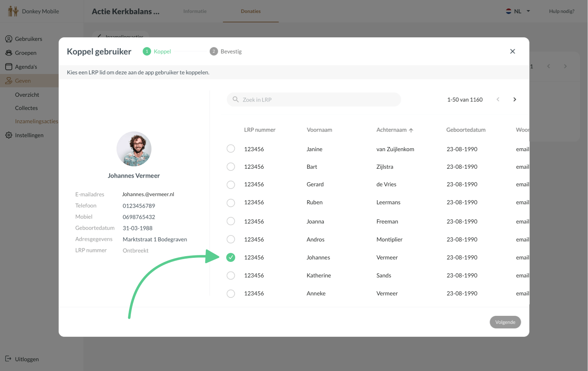This screenshot has height=371, width=588.
Task: Click the Volgende button
Action: tap(505, 322)
